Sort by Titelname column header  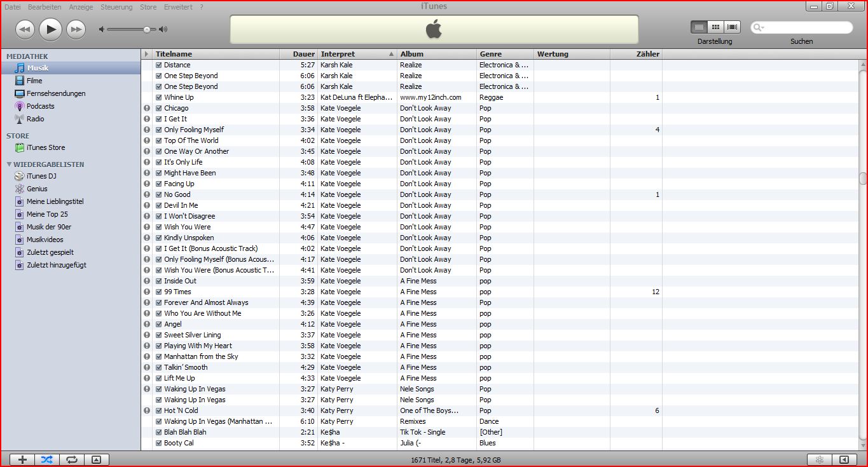click(x=216, y=54)
